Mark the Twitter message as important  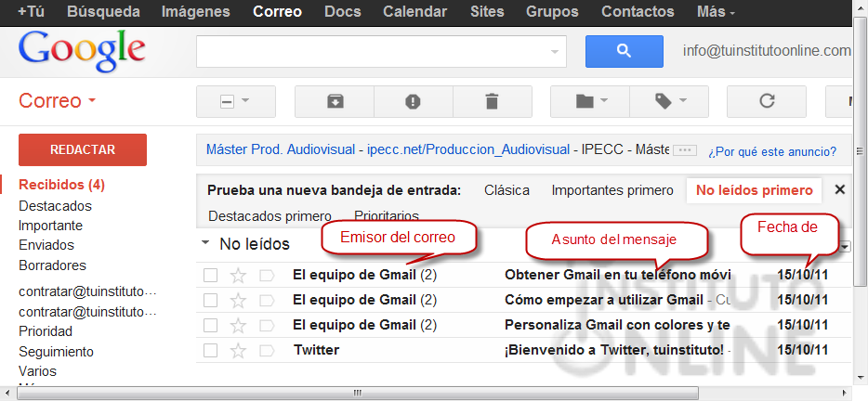click(x=267, y=350)
